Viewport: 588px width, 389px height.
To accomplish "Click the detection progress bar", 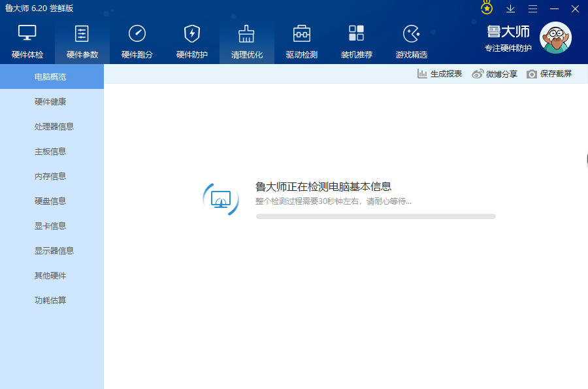I will tap(376, 216).
